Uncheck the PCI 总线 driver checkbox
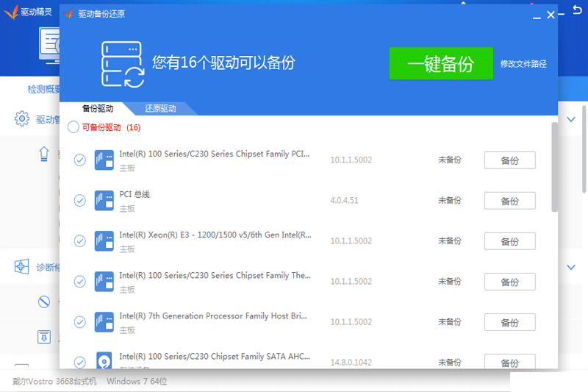588x392 pixels. click(80, 200)
